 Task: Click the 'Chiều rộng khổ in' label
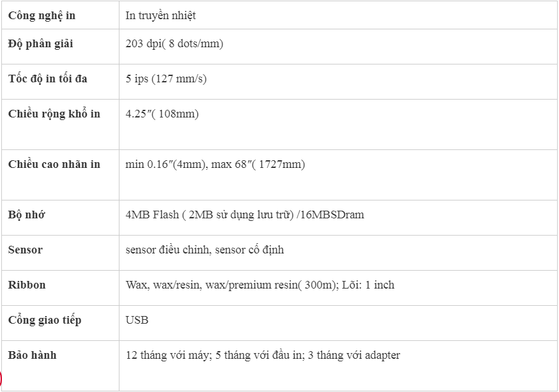pyautogui.click(x=54, y=114)
